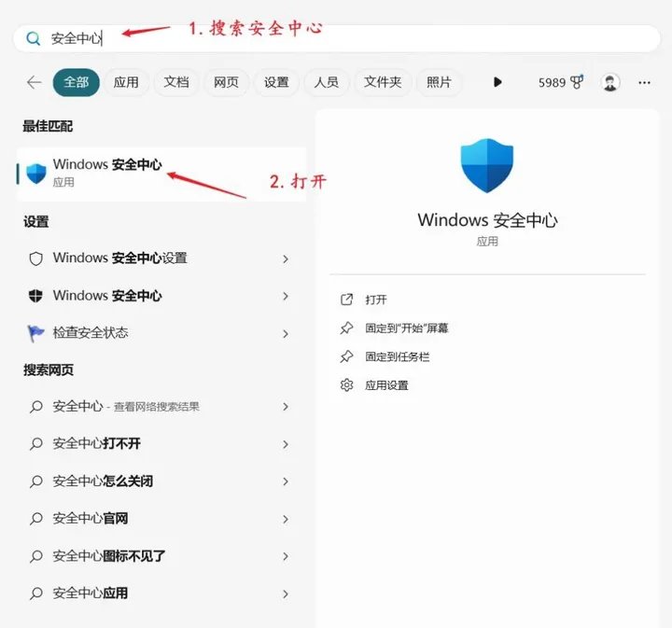Viewport: 672px width, 628px height.
Task: Choose 固定到任务栏 option
Action: click(397, 356)
